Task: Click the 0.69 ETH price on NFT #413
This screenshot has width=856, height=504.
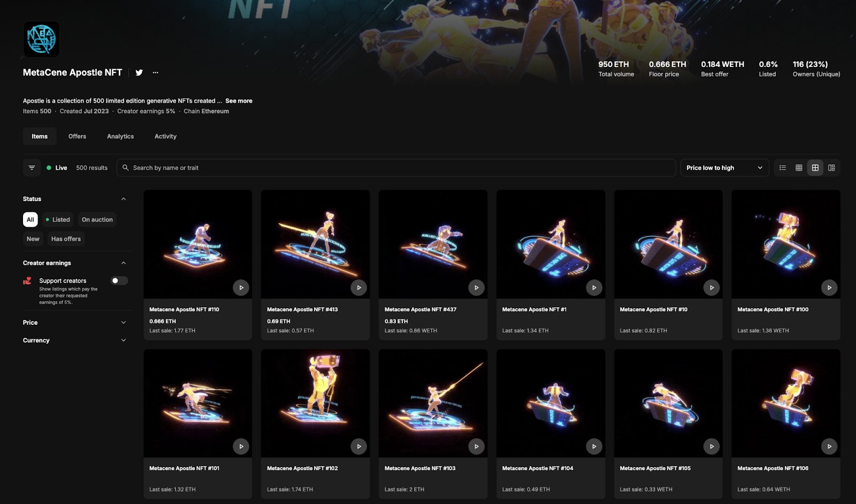Action: click(x=278, y=322)
